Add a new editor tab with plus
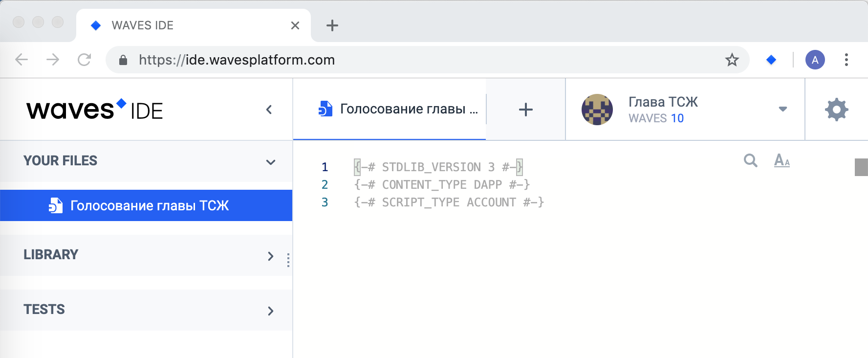Screen dimensions: 868x358 525,110
